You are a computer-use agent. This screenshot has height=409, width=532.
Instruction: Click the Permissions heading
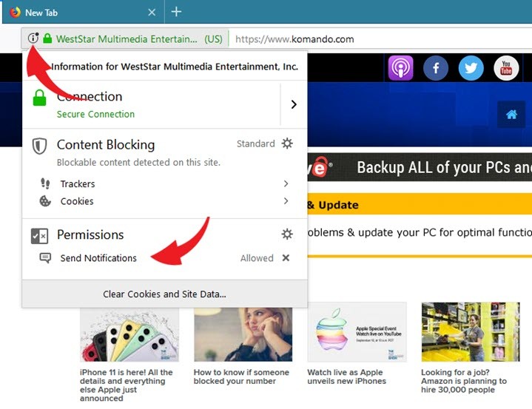click(x=90, y=234)
